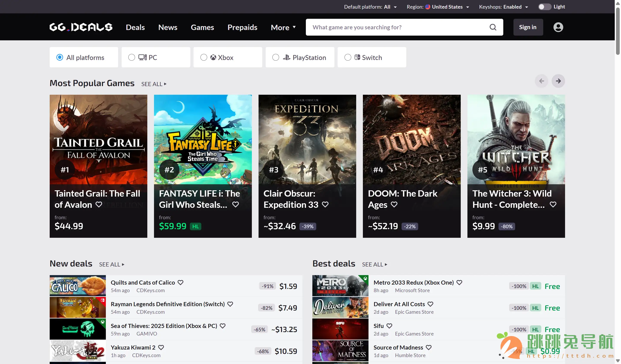Click the Yakuza Kiwami 2 thumbnail

[78, 351]
